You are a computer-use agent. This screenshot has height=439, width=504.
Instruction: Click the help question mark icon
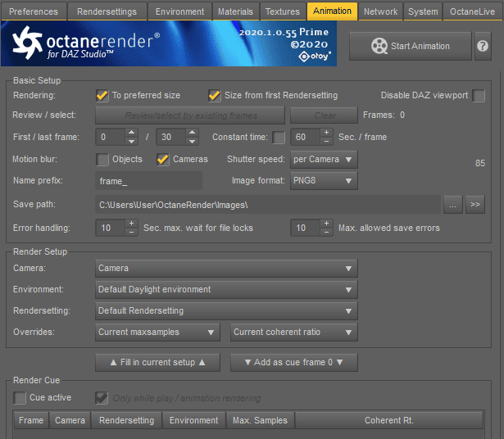click(x=484, y=46)
